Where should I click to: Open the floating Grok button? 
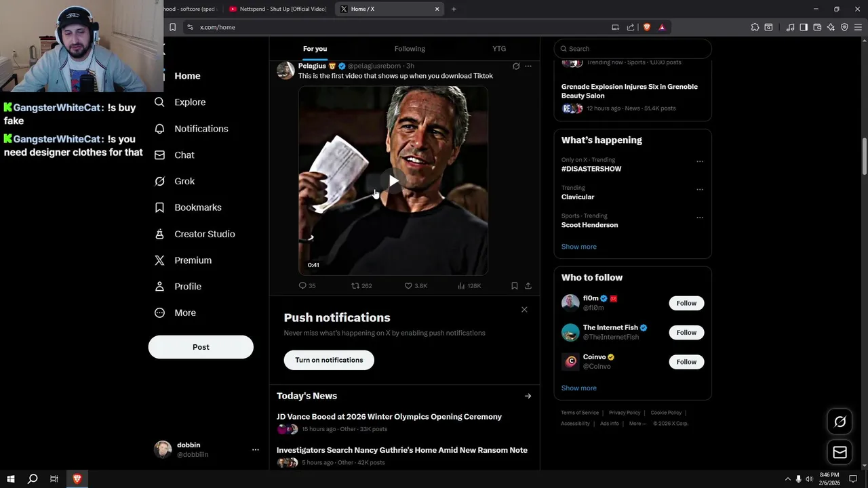point(840,422)
